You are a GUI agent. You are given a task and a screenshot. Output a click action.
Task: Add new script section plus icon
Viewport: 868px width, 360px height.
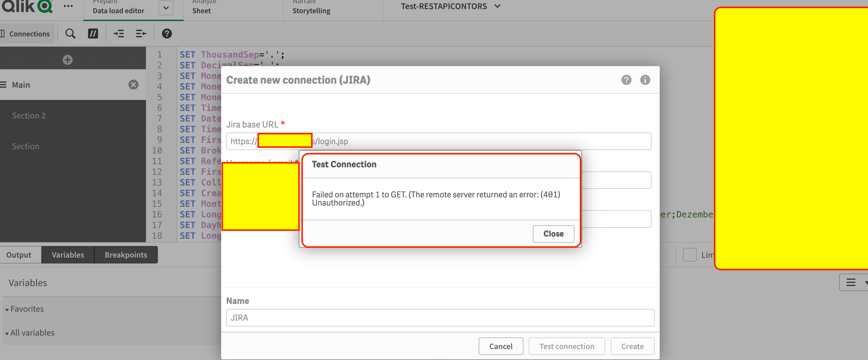click(67, 60)
